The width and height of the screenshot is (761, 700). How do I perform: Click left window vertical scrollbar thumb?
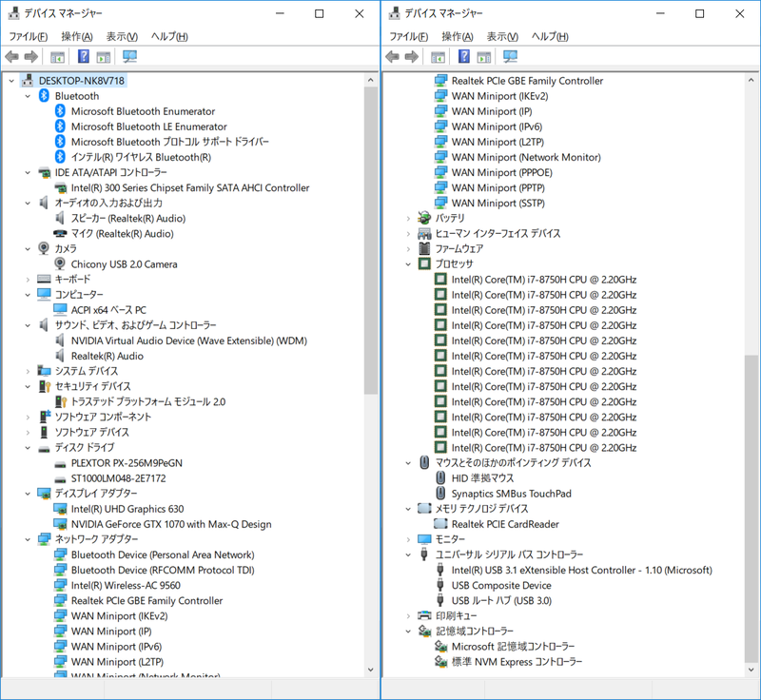[371, 241]
